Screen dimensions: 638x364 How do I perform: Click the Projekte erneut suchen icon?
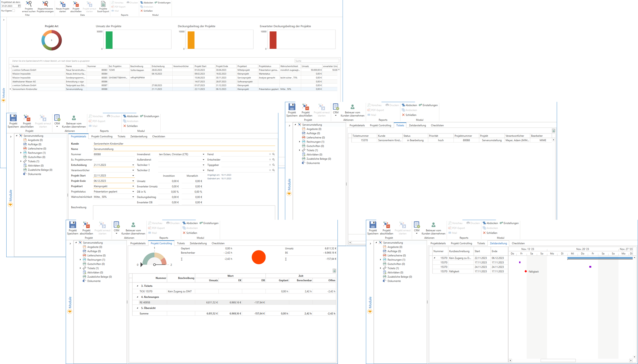(x=29, y=4)
